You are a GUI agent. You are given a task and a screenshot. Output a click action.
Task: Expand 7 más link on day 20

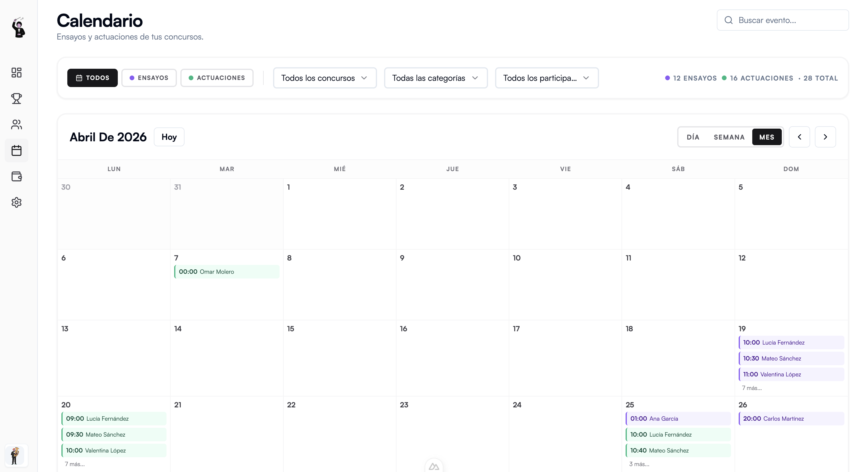point(74,464)
